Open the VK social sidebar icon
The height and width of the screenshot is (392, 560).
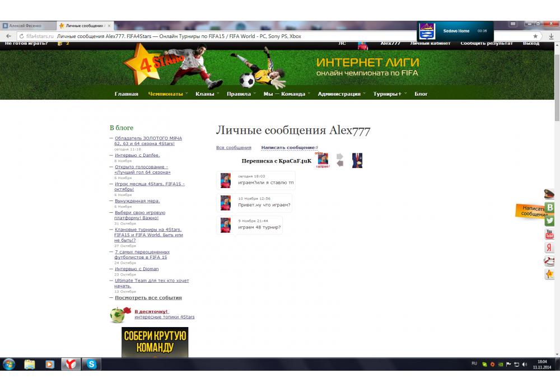[x=550, y=208]
